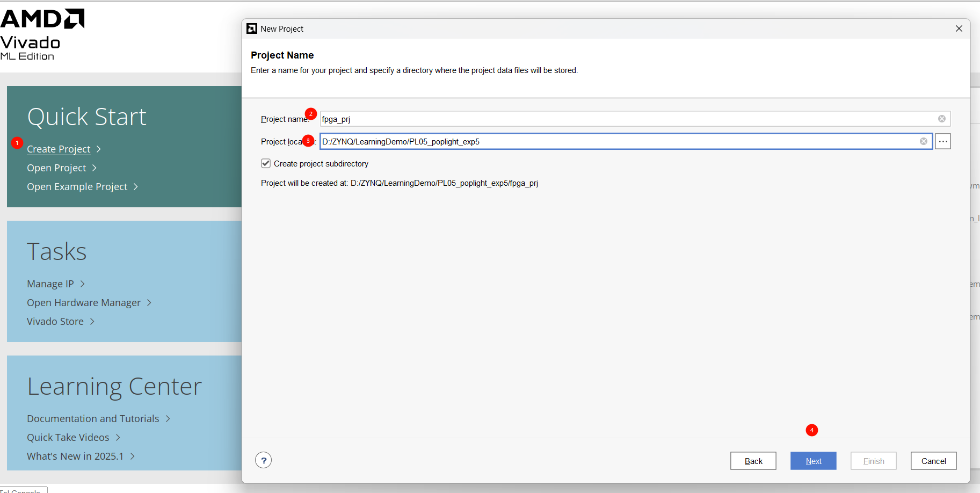Screen dimensions: 980x493
Task: Open help with the question mark icon
Action: coord(263,460)
